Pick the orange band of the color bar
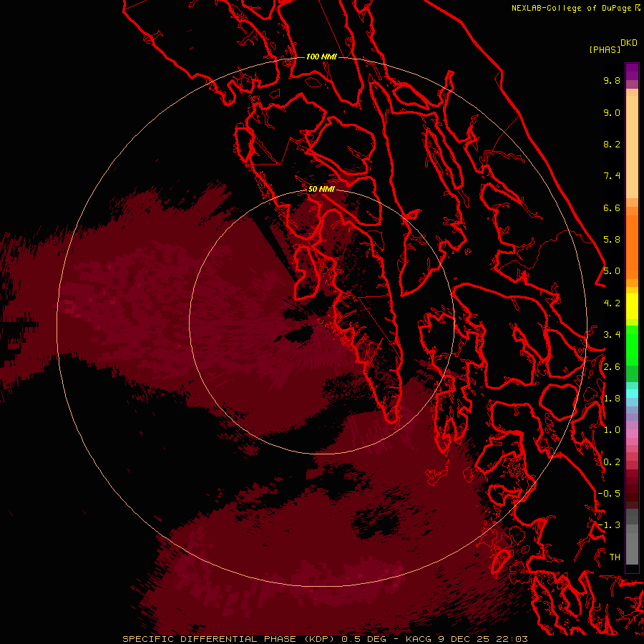Viewport: 644px width, 644px height. (x=632, y=247)
